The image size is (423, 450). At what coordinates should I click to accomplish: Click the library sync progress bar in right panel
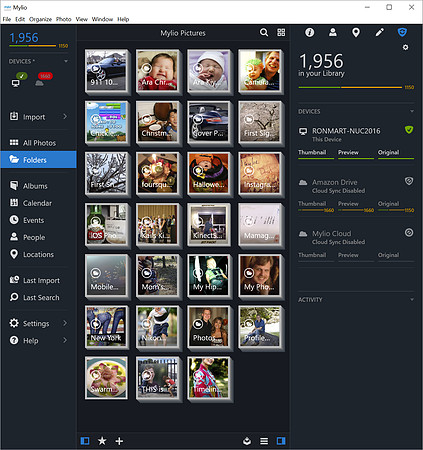click(350, 87)
